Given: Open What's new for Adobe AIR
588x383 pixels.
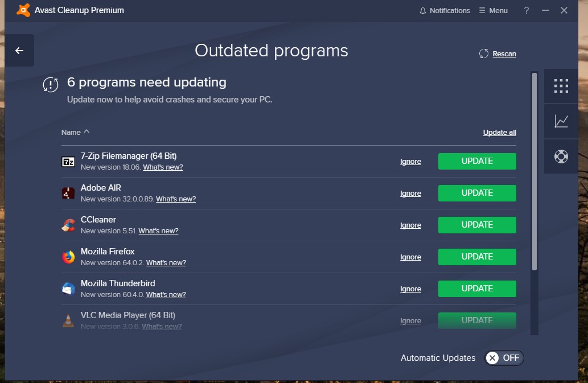Looking at the screenshot, I should pos(176,199).
